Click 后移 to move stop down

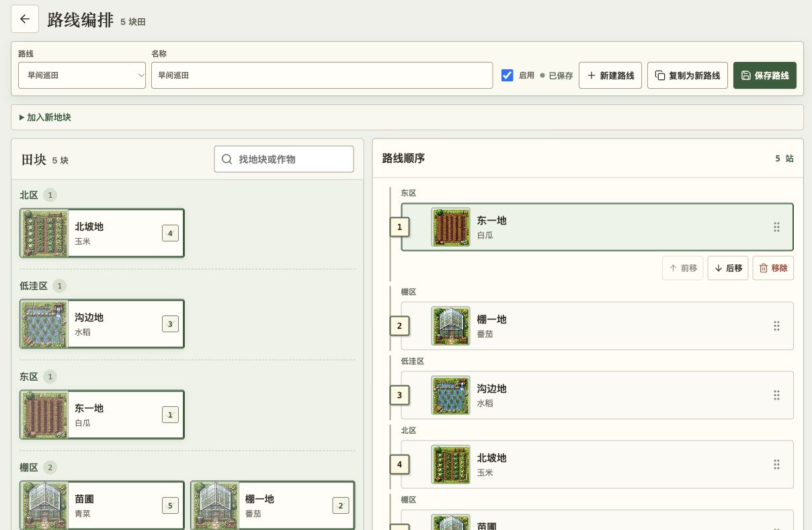(728, 268)
